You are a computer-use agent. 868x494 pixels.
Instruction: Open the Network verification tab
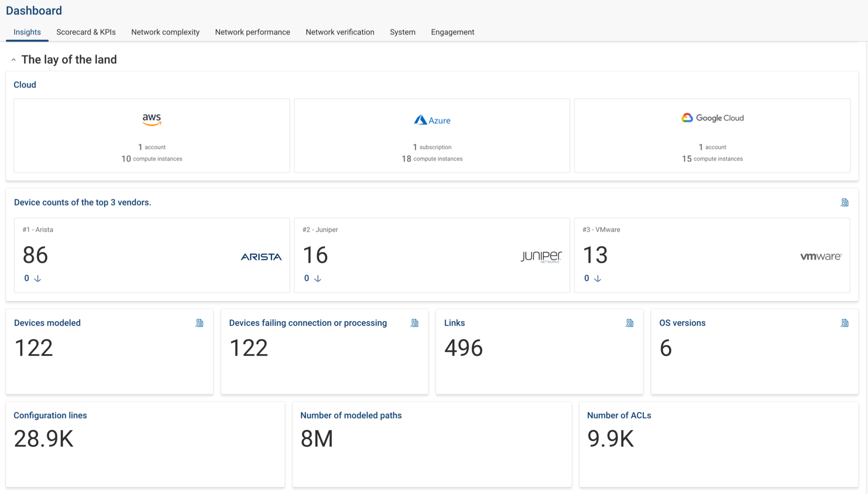tap(340, 32)
